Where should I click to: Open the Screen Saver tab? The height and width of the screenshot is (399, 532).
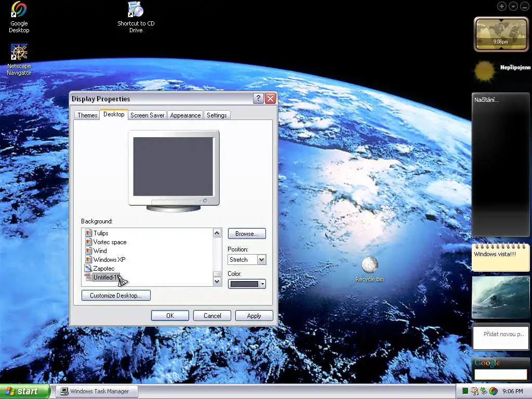point(147,115)
